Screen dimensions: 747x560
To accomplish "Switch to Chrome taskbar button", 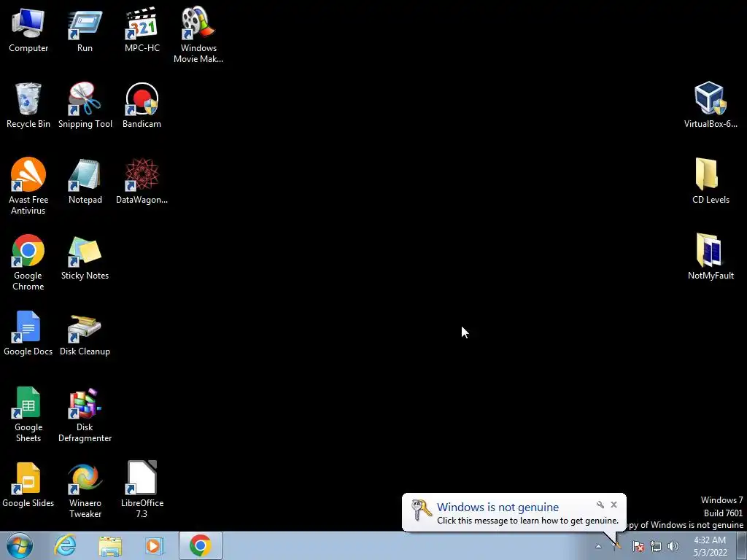I will 201,545.
